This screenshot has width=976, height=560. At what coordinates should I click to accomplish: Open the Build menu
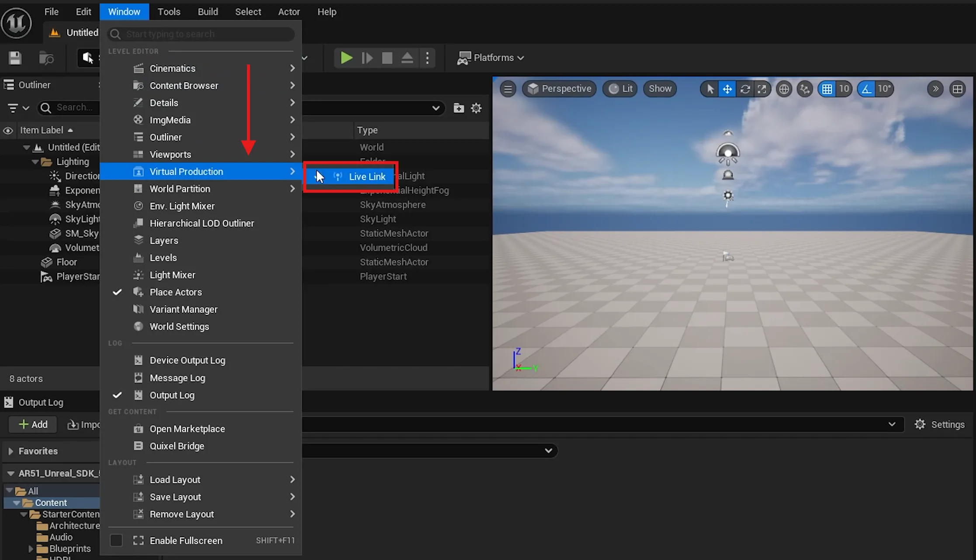(208, 12)
